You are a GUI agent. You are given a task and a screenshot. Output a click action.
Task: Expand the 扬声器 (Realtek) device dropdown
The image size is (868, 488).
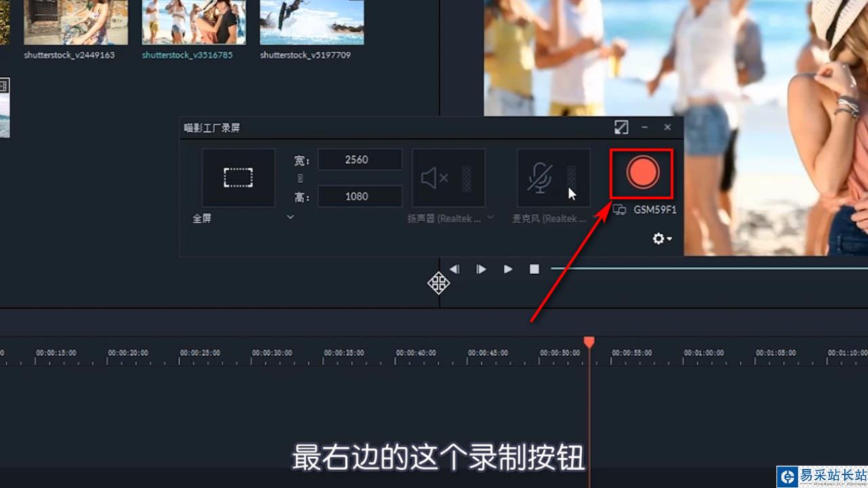point(490,218)
